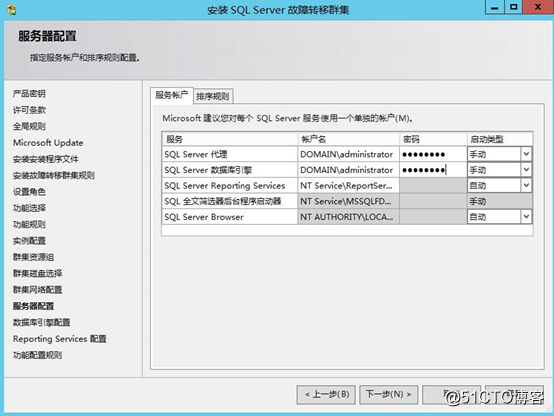Click account name NT Service\ReportSer...
The width and height of the screenshot is (554, 416).
click(x=348, y=186)
